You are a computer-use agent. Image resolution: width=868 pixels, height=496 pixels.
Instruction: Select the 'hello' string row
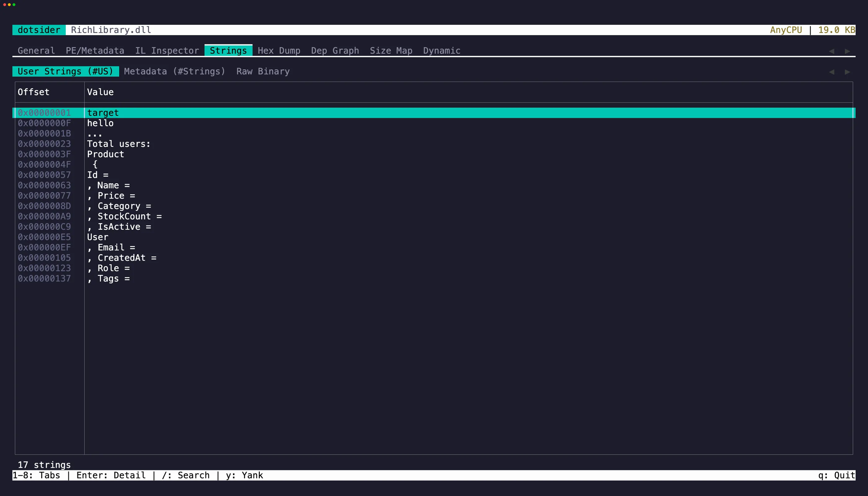click(x=434, y=123)
